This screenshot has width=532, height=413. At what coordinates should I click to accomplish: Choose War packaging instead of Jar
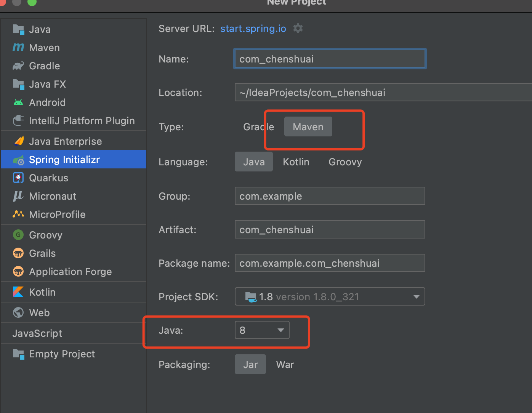pyautogui.click(x=285, y=364)
